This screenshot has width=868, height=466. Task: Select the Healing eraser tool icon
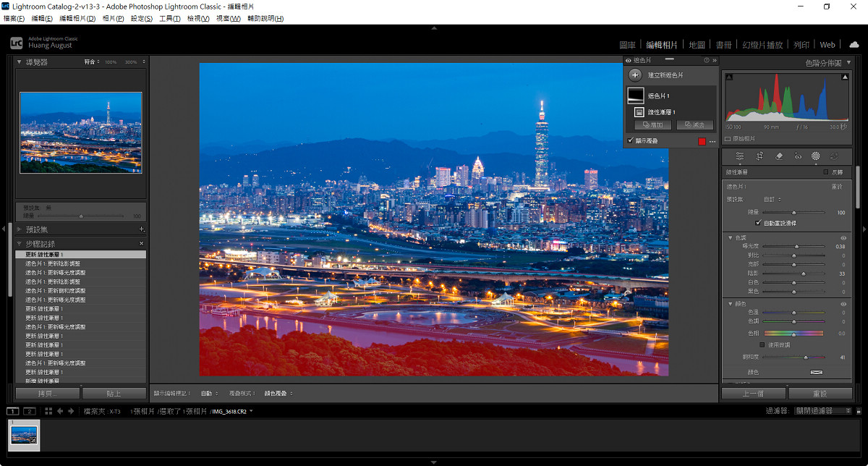[x=779, y=156]
